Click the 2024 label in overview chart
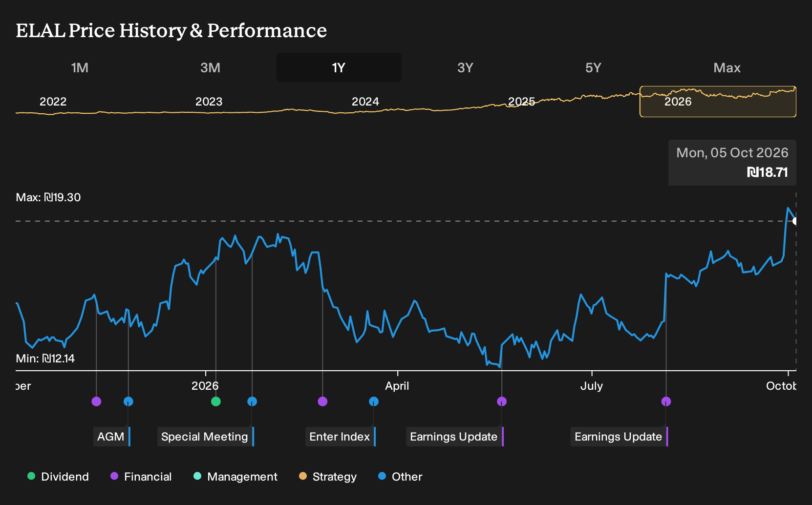812x505 pixels. (x=365, y=102)
